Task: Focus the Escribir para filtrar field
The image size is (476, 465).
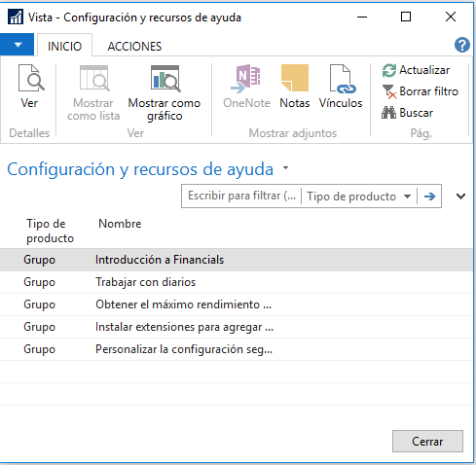Action: (241, 196)
